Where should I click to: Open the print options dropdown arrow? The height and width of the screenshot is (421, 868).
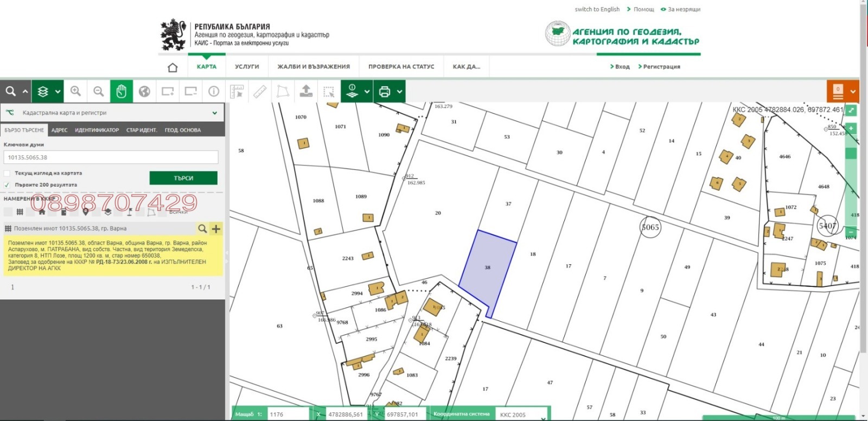(400, 92)
